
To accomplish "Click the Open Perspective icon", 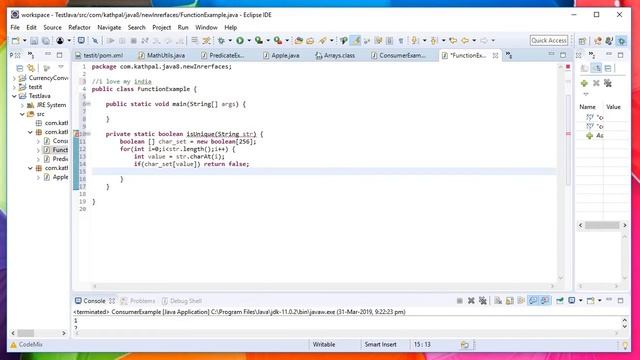I will click(582, 41).
